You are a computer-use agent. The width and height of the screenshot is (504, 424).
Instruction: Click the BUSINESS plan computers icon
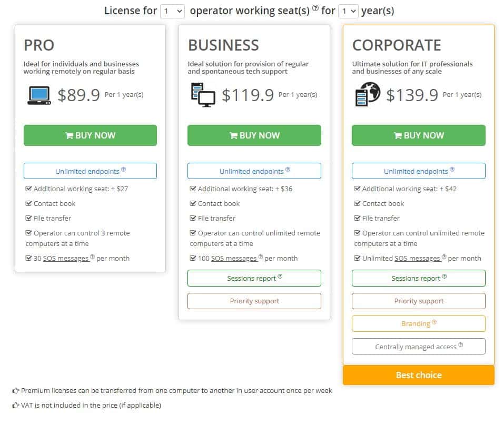[x=203, y=95]
